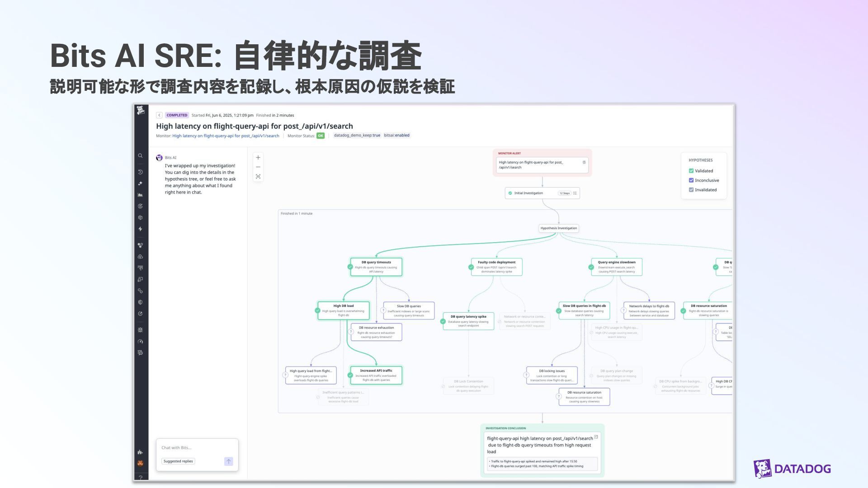
Task: Click the lightning bolt sidebar icon
Action: coord(140,229)
